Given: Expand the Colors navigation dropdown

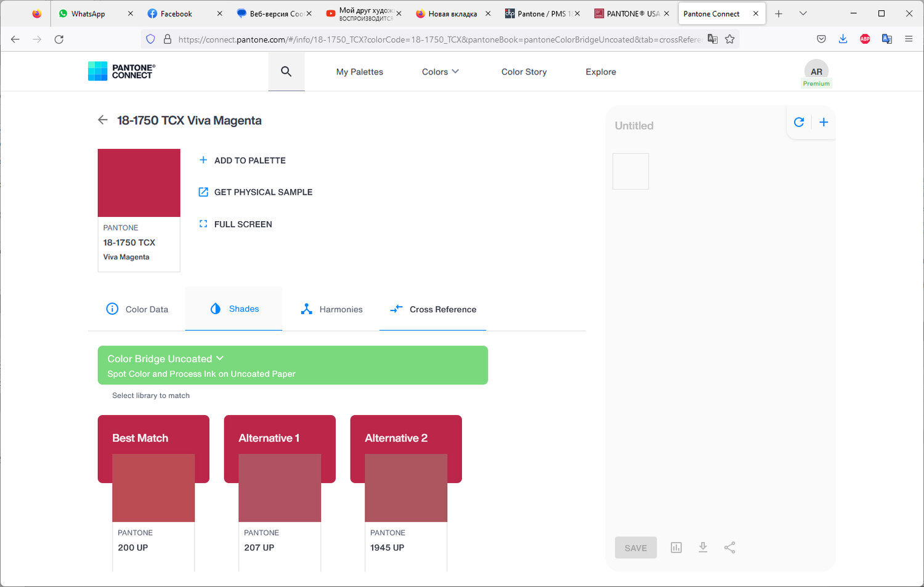Looking at the screenshot, I should pos(440,72).
